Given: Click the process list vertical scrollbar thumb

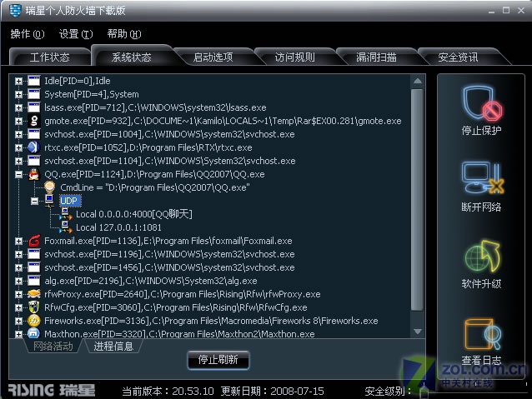Looking at the screenshot, I should (x=417, y=199).
